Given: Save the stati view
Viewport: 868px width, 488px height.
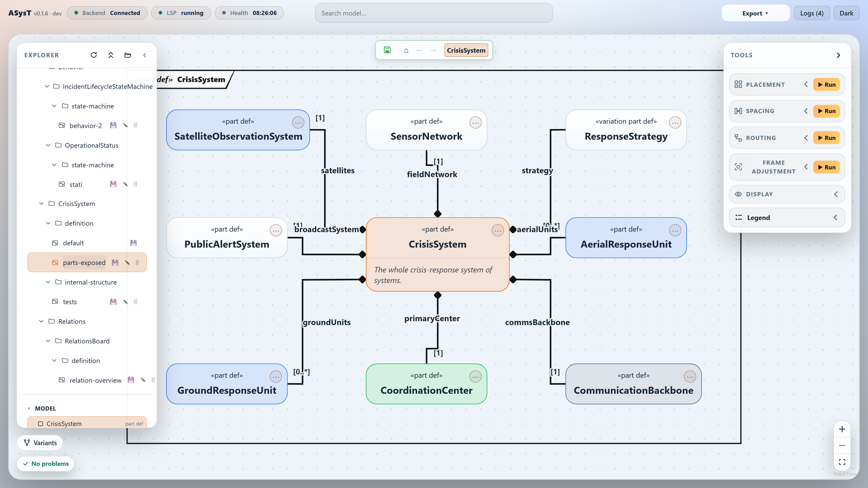Looking at the screenshot, I should click(113, 184).
